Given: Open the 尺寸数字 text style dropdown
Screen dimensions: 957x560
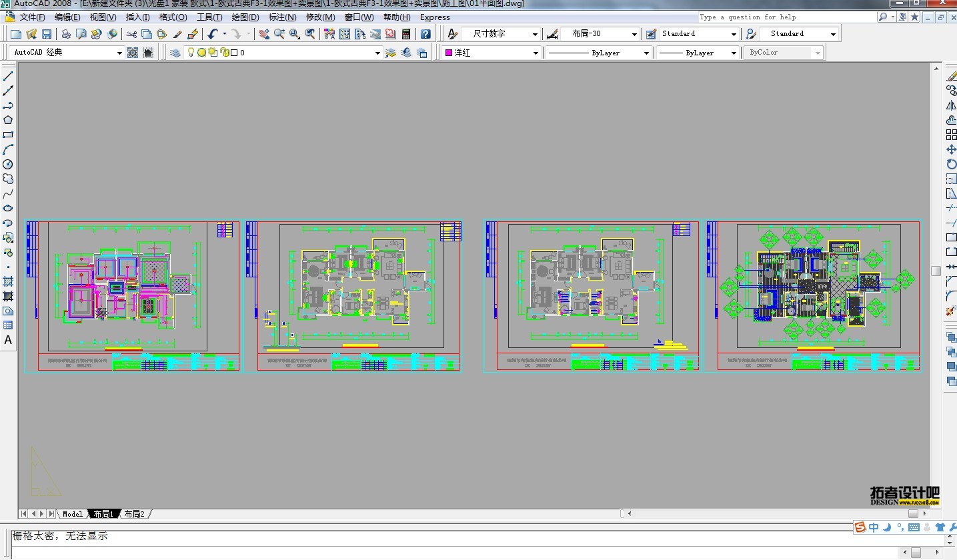Looking at the screenshot, I should 536,34.
